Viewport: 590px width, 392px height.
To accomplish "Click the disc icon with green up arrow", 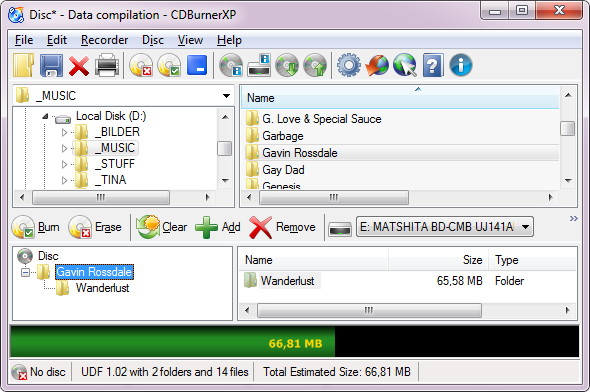I will (315, 65).
